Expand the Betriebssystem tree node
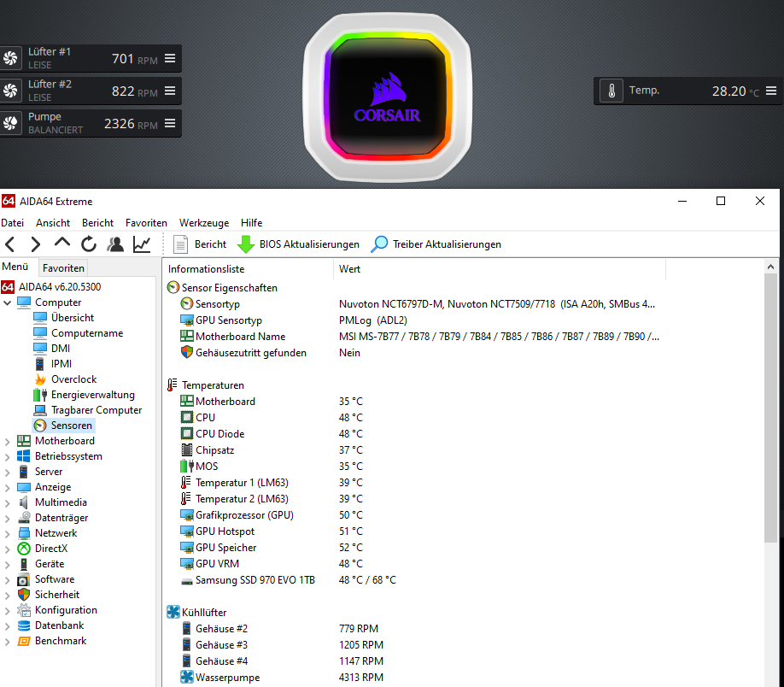 (x=7, y=457)
